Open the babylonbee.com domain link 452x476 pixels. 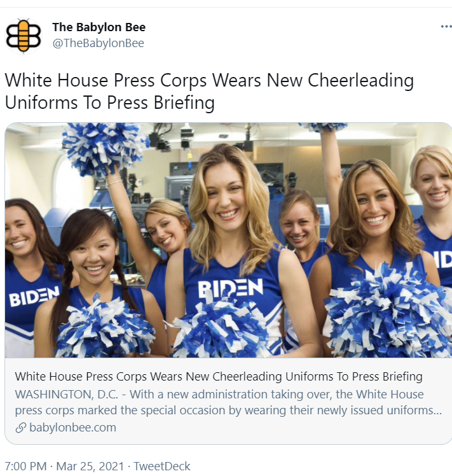tap(73, 428)
